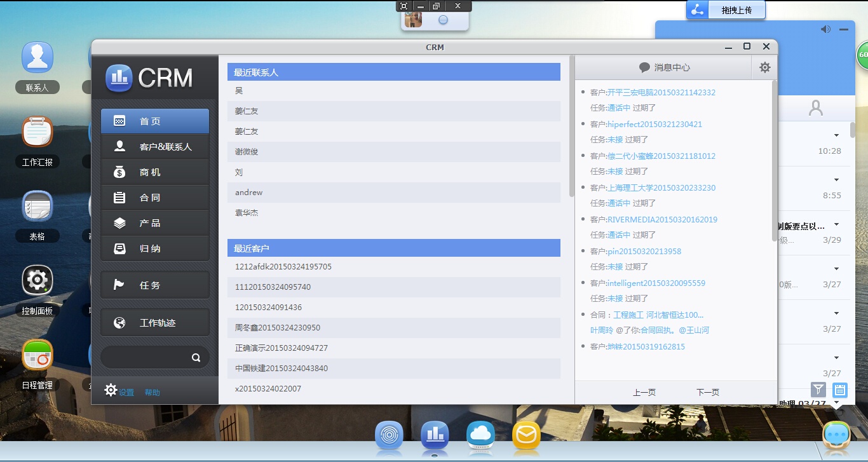This screenshot has width=868, height=462.
Task: Open customer link pin20150320213958
Action: (644, 252)
